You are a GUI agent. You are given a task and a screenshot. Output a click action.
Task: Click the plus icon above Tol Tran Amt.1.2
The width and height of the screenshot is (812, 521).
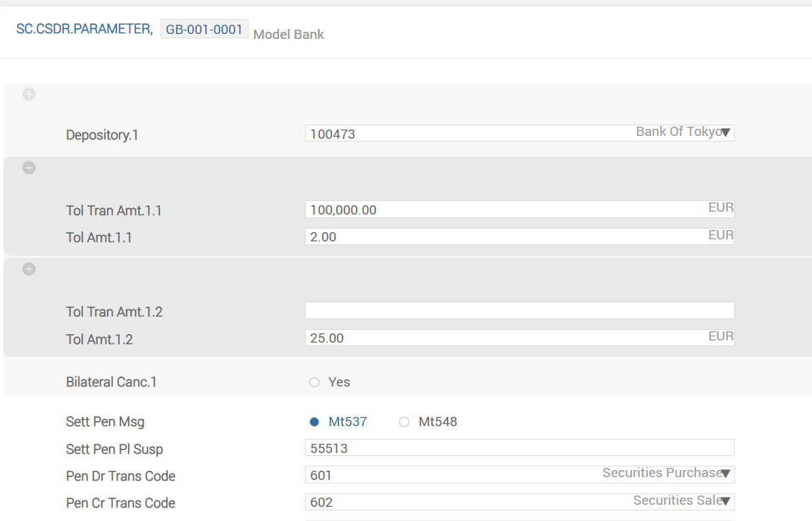coord(29,269)
